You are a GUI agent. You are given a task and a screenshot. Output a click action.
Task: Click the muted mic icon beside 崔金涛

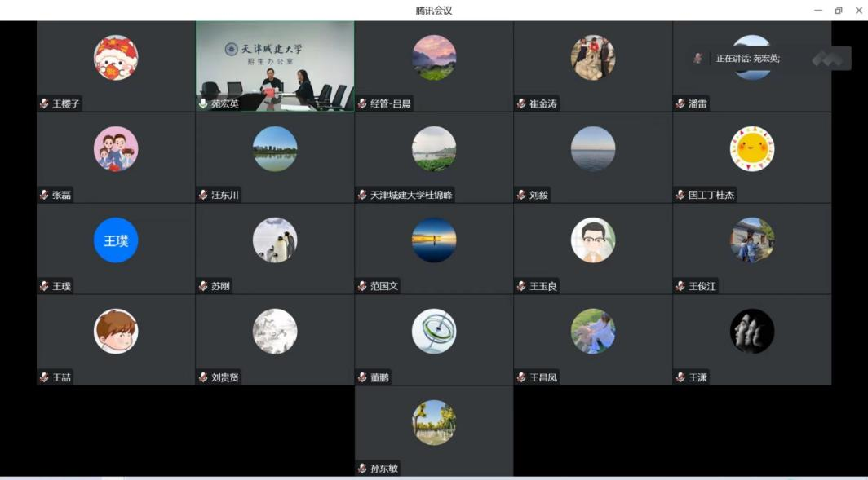click(x=521, y=103)
